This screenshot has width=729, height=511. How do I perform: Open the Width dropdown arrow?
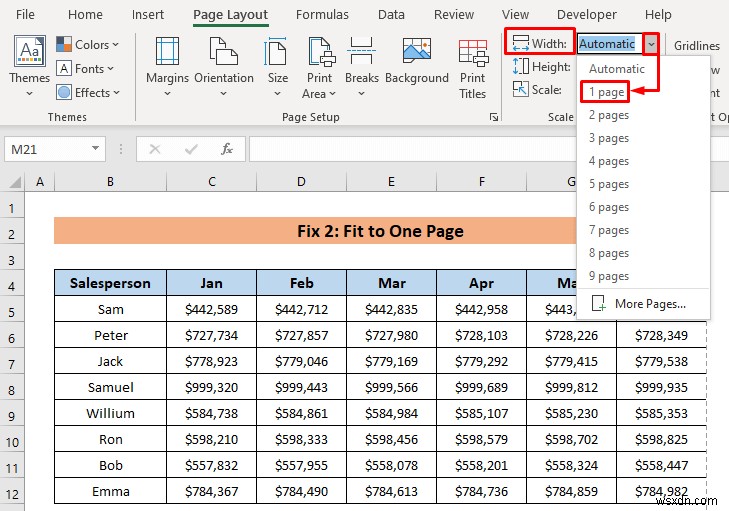coord(652,43)
